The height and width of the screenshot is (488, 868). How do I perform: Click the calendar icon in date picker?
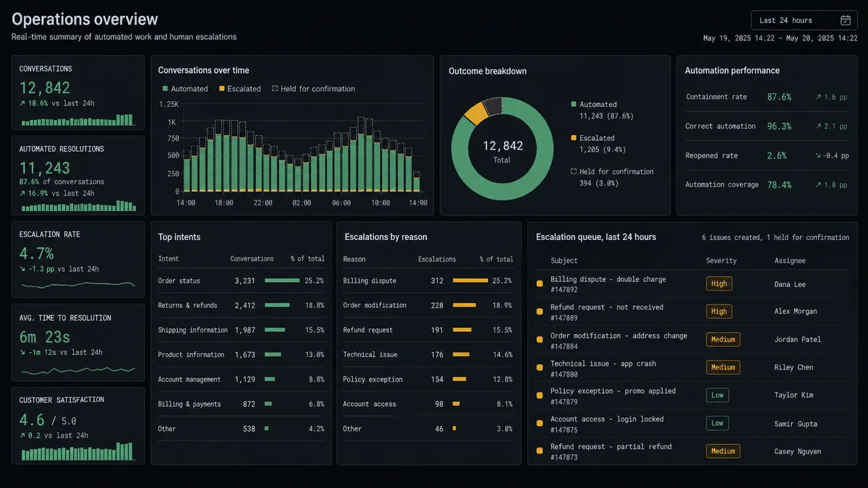coord(845,20)
